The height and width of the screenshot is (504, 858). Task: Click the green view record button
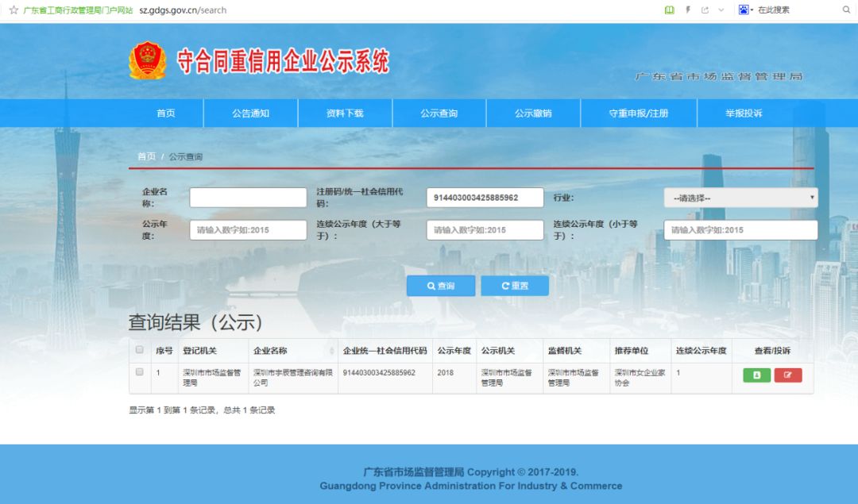click(755, 375)
